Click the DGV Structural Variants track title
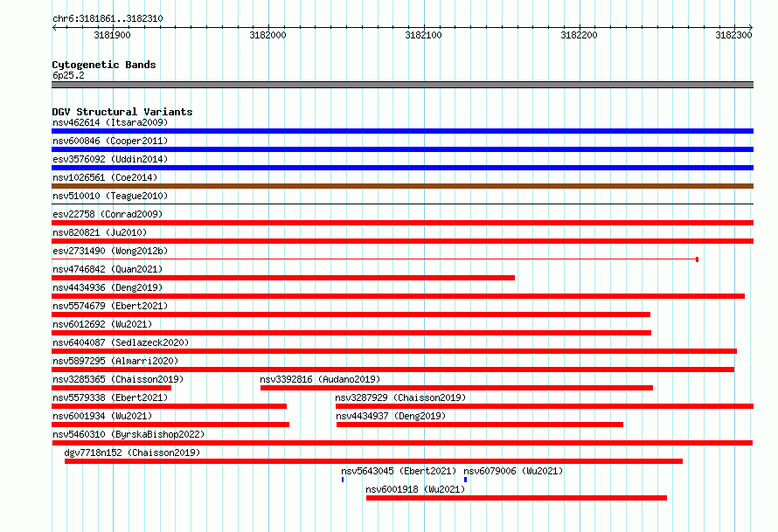778x532 pixels. [x=122, y=112]
